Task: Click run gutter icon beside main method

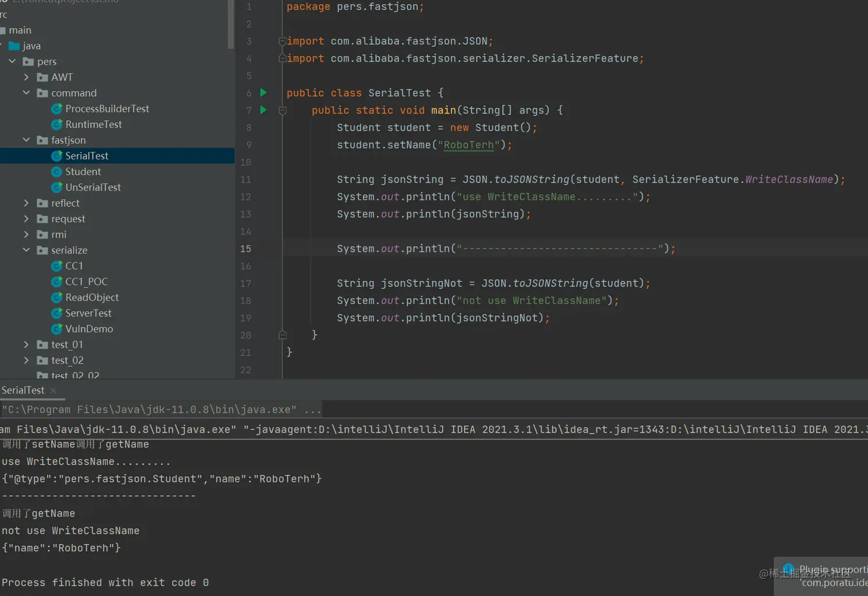Action: [263, 110]
